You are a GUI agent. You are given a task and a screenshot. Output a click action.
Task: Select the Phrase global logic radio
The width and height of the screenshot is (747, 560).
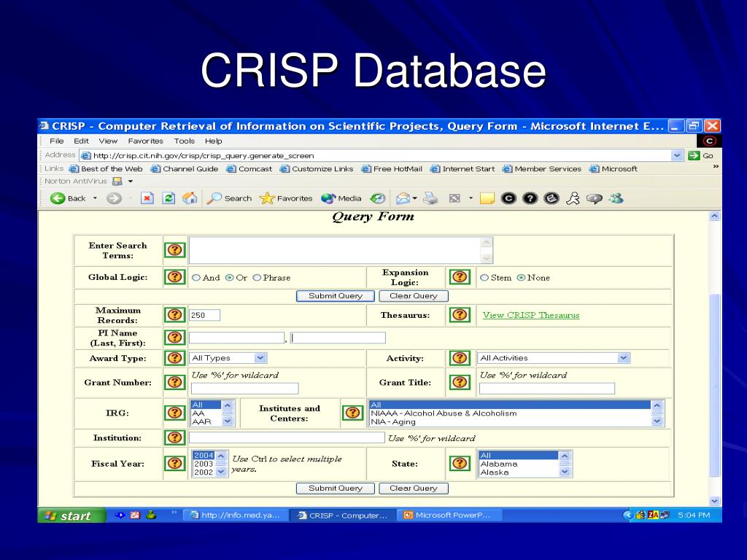pyautogui.click(x=257, y=278)
